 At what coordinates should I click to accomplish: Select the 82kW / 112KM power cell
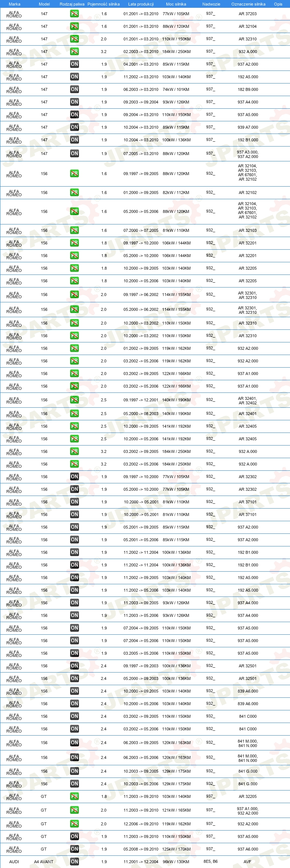(x=176, y=193)
